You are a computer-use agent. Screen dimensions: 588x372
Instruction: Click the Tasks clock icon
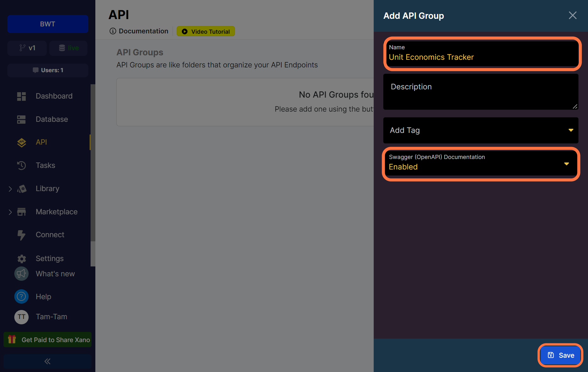21,165
